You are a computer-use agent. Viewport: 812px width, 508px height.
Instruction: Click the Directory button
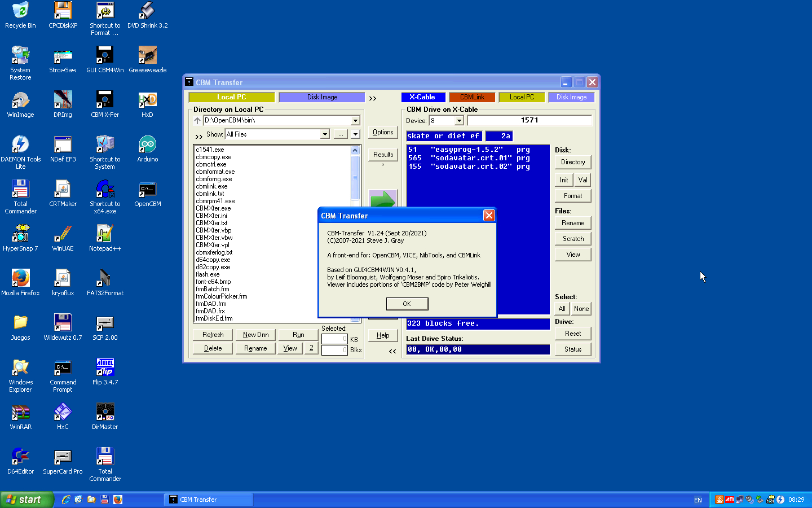pos(573,162)
